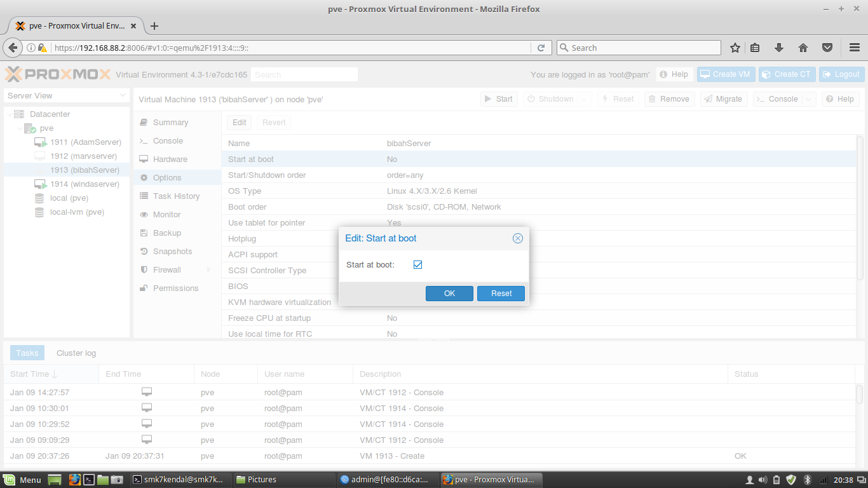The image size is (868, 488).
Task: Open the Backup section
Action: (x=167, y=233)
